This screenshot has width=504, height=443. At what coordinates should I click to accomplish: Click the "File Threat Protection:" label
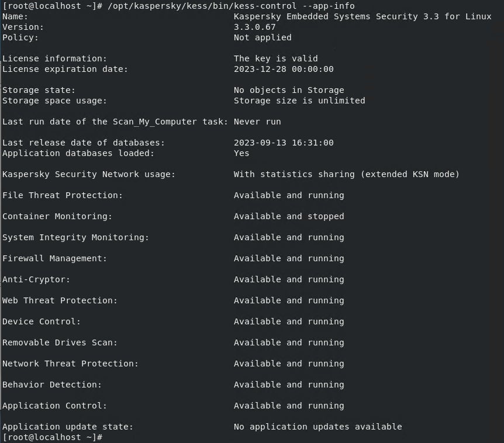(x=63, y=195)
